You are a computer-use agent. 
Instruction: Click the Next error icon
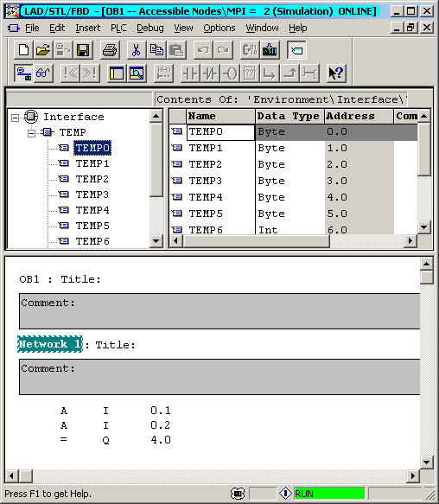tap(90, 73)
